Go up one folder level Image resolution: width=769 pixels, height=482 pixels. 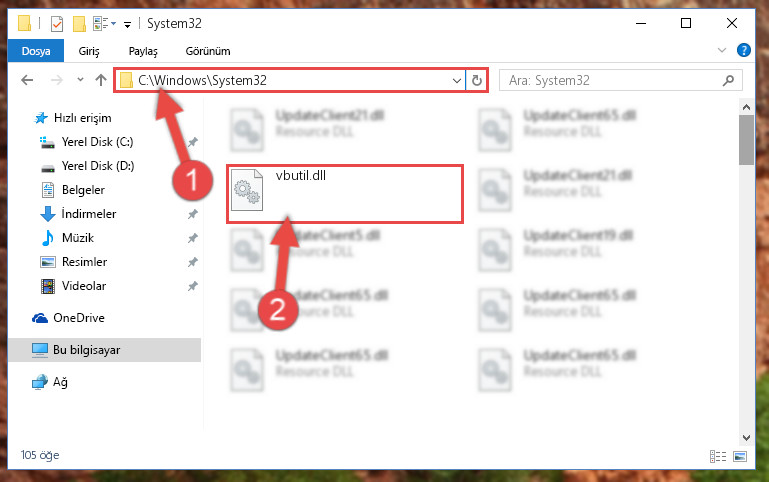pos(101,80)
